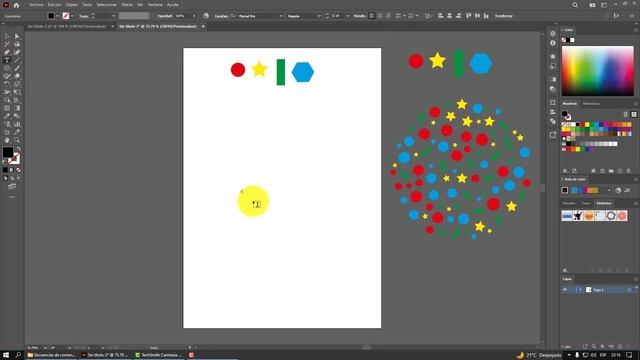Swap fill and stroke colors

tap(18, 149)
